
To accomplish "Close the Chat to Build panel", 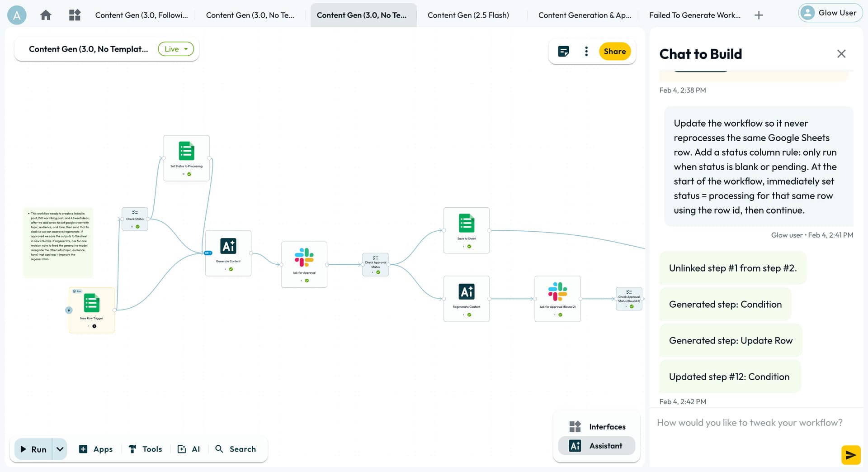I will point(841,54).
